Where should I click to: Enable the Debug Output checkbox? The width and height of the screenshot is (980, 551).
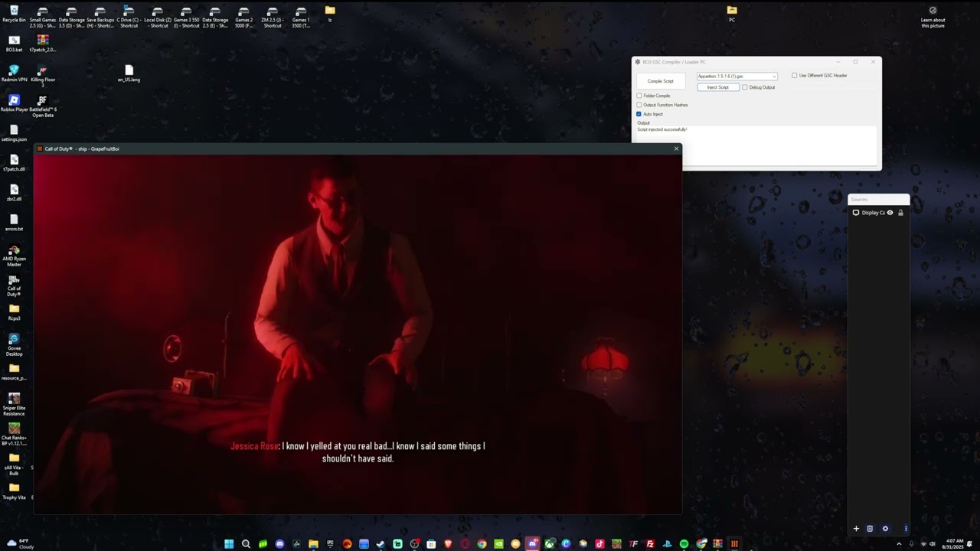(744, 87)
